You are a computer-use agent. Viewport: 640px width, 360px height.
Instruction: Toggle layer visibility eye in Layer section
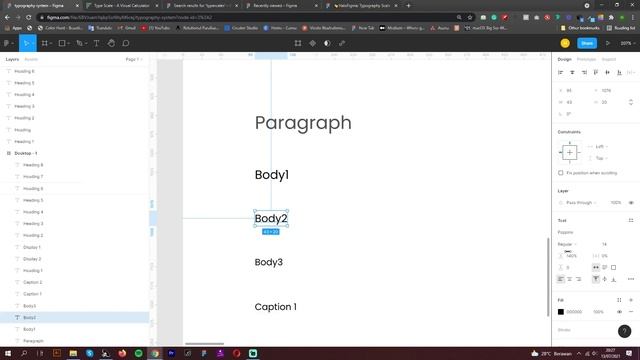pyautogui.click(x=631, y=203)
